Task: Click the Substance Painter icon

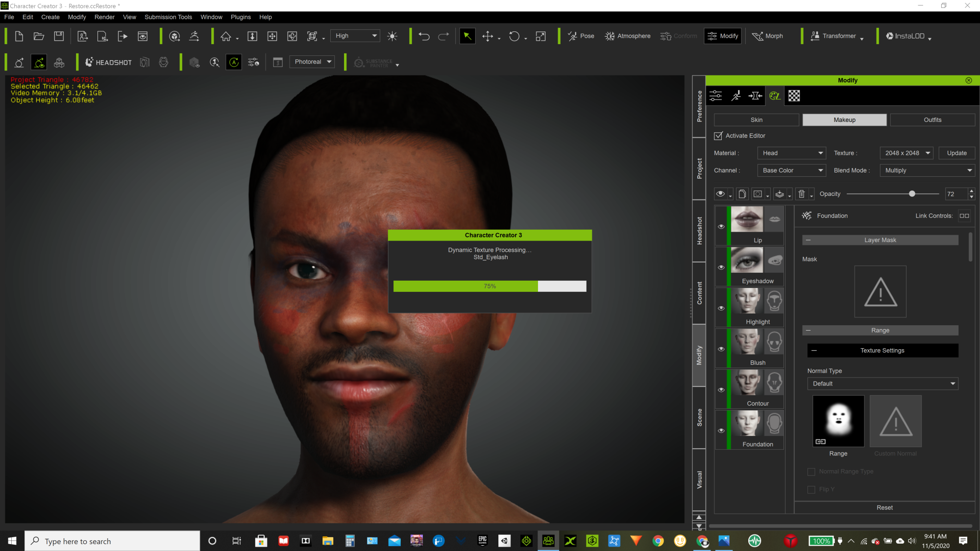Action: 373,63
